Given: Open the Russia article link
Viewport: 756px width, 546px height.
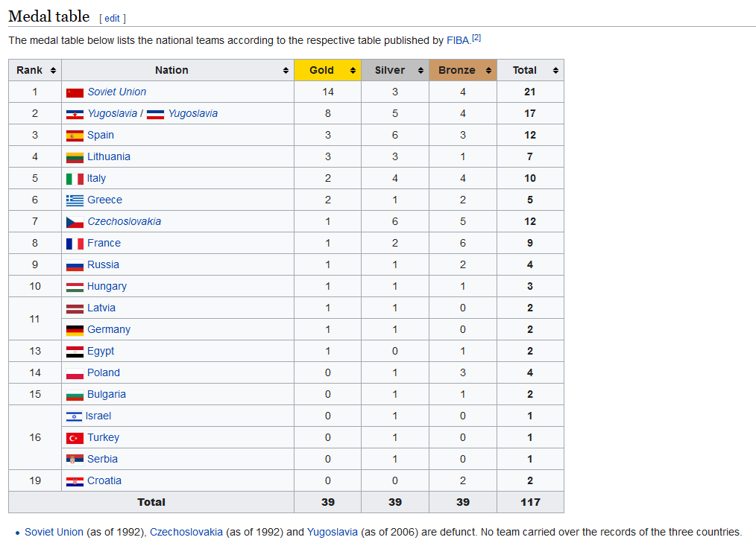Looking at the screenshot, I should click(x=103, y=265).
